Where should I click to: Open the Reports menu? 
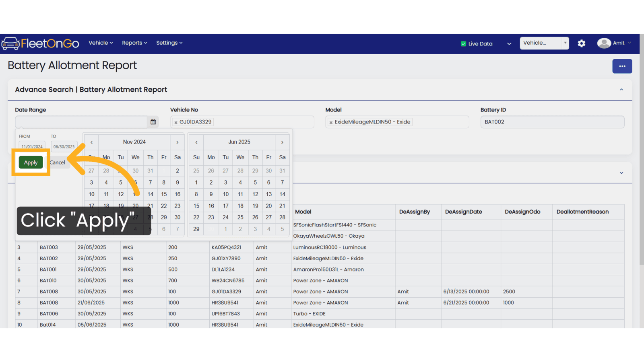[134, 43]
